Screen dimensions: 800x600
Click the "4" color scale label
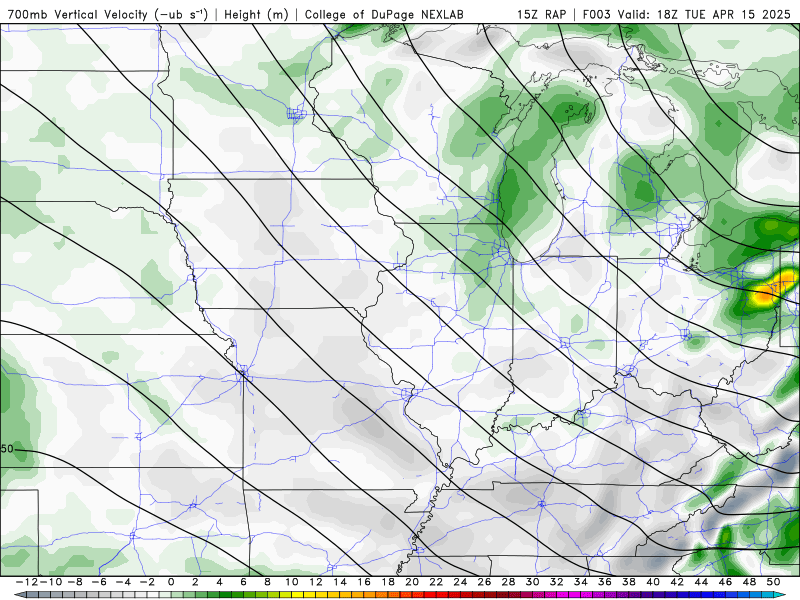(x=219, y=582)
